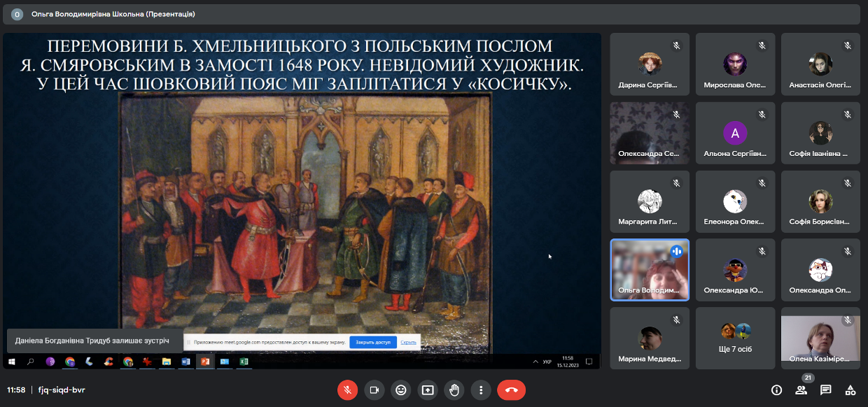
Task: Toggle the camera on or off
Action: tap(374, 390)
